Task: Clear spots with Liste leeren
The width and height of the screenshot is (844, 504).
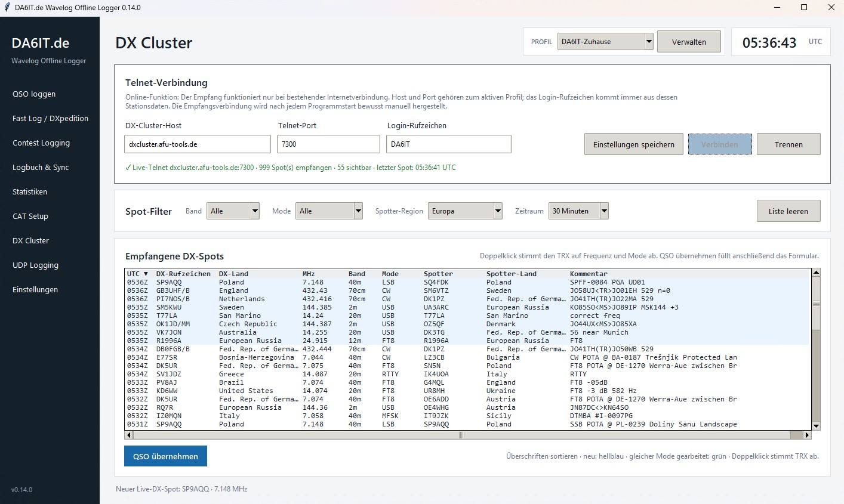Action: 788,211
